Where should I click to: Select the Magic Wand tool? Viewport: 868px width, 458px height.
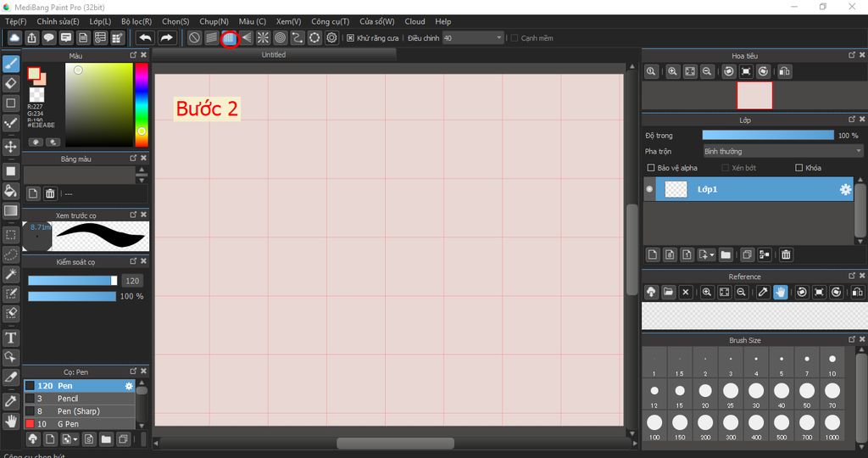click(10, 274)
